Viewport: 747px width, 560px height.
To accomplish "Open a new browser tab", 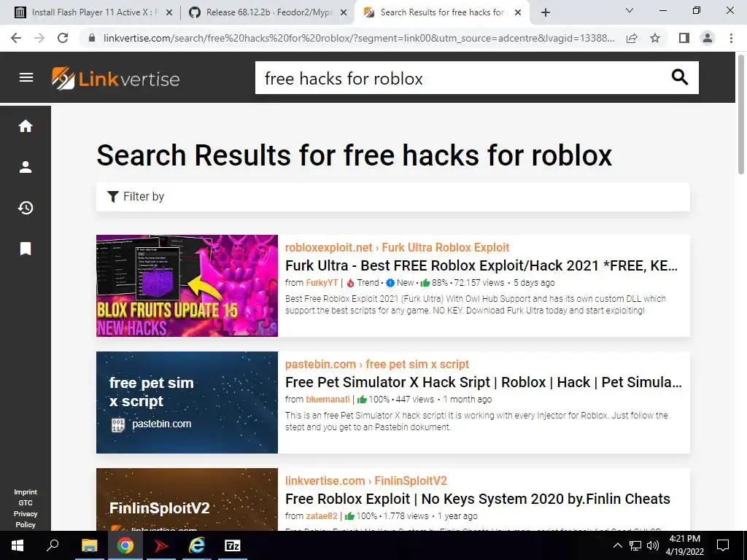I will coord(546,13).
